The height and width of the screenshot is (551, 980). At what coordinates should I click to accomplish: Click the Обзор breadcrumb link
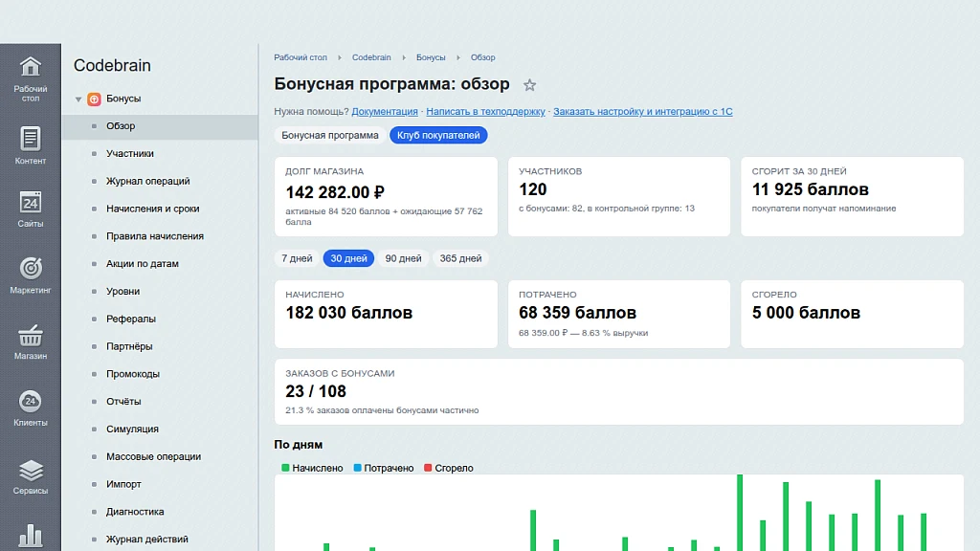click(x=482, y=57)
